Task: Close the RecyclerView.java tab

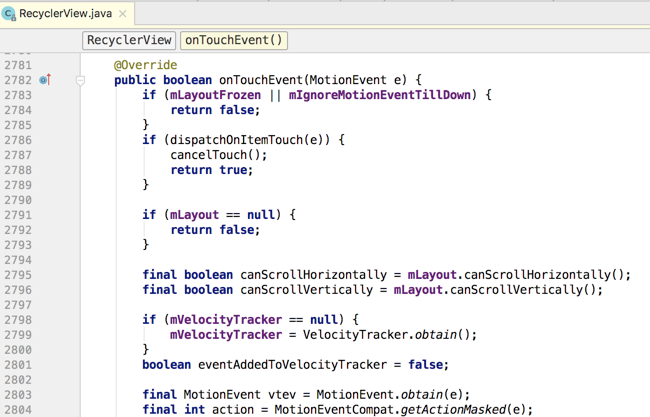Action: (123, 14)
